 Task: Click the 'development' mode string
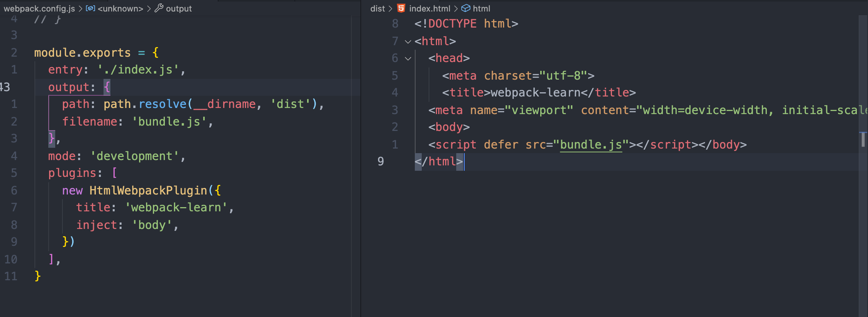tap(135, 156)
